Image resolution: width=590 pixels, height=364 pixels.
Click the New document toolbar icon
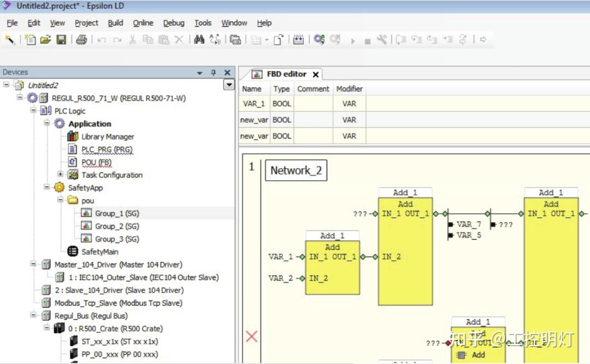[30, 39]
